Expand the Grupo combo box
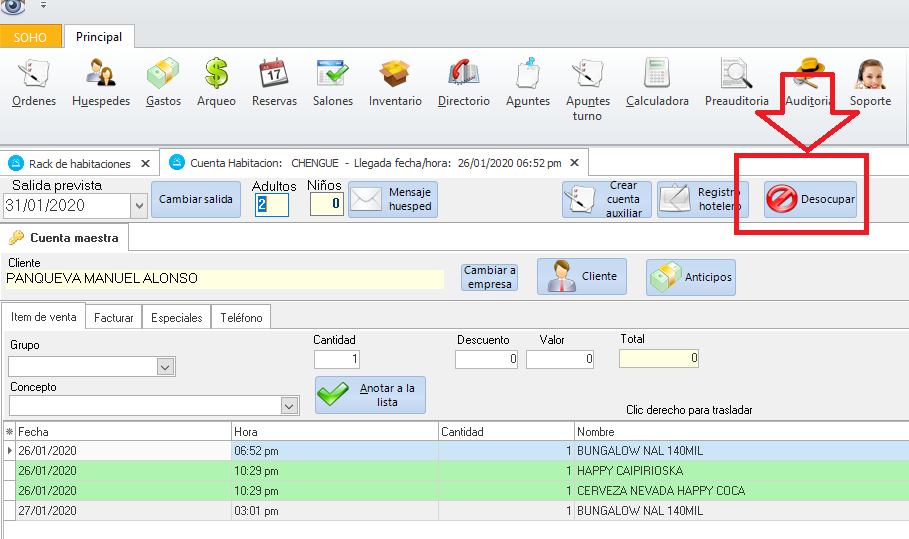Screen dimensions: 909x539 [166, 367]
